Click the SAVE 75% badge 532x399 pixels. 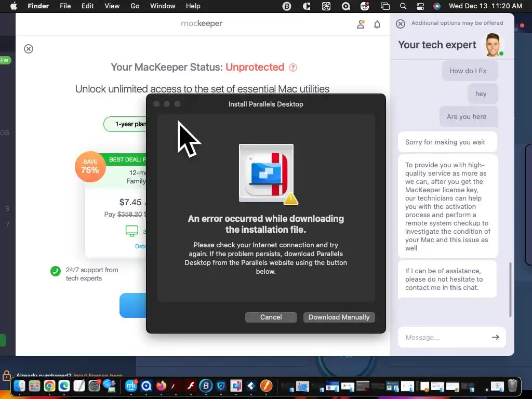click(x=90, y=167)
